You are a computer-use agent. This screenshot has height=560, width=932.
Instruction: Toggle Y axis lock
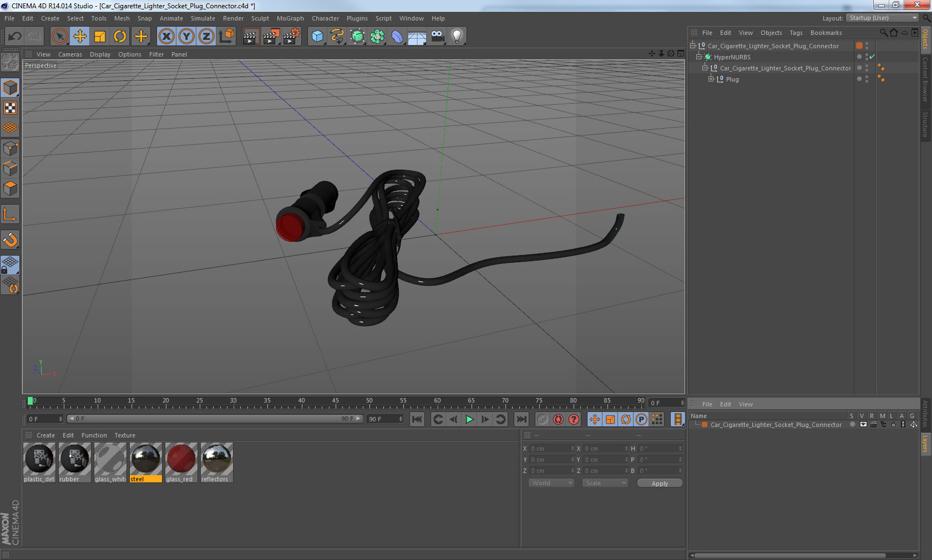[x=186, y=37]
